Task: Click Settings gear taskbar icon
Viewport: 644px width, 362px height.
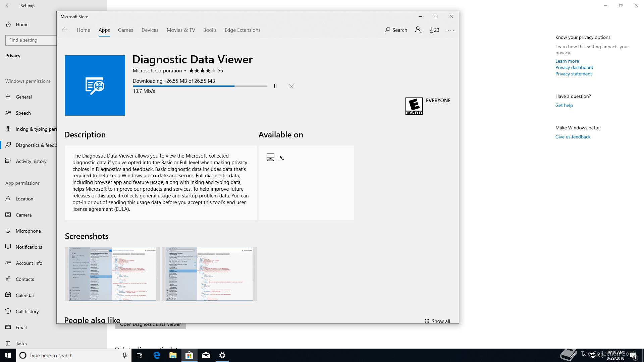Action: pyautogui.click(x=222, y=355)
